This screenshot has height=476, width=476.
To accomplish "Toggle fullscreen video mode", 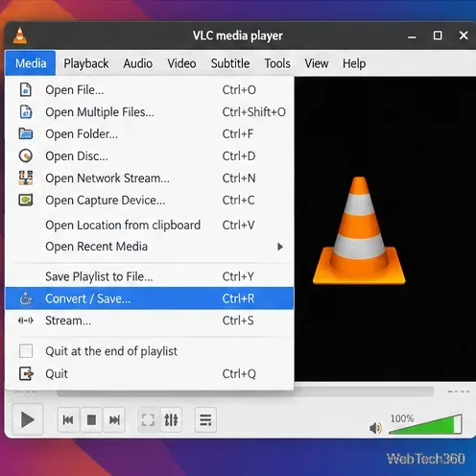I will [x=148, y=419].
